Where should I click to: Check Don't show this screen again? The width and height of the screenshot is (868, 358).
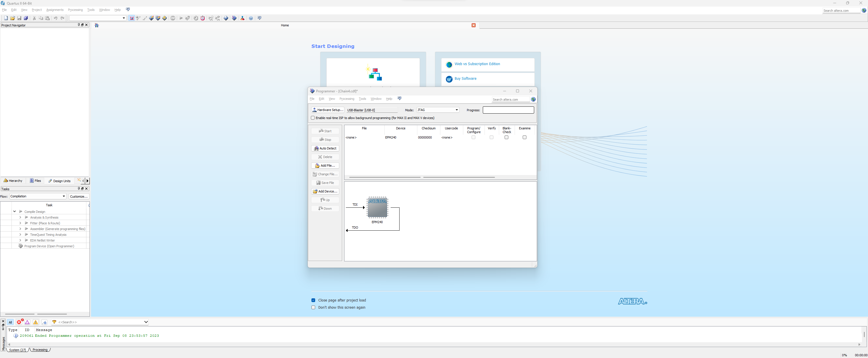click(x=313, y=307)
